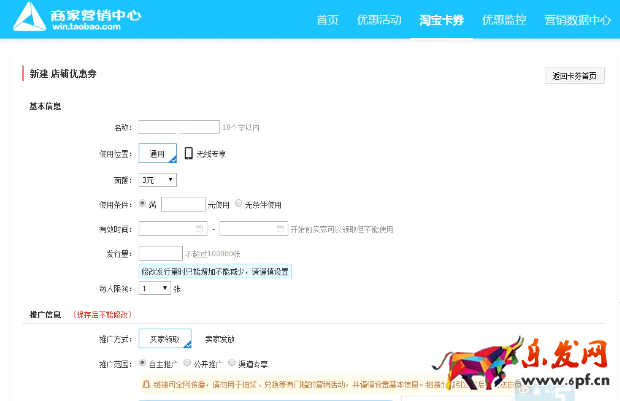Select the 满 condition radio button
The image size is (620, 401).
[x=142, y=204]
